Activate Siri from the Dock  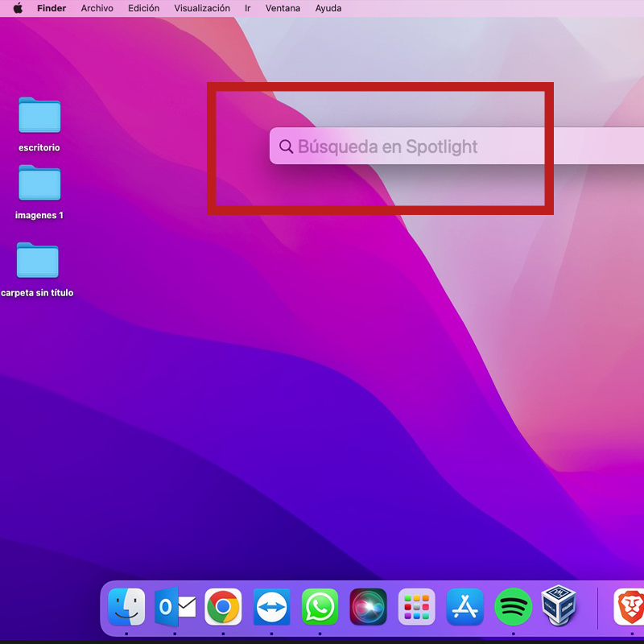(x=368, y=607)
